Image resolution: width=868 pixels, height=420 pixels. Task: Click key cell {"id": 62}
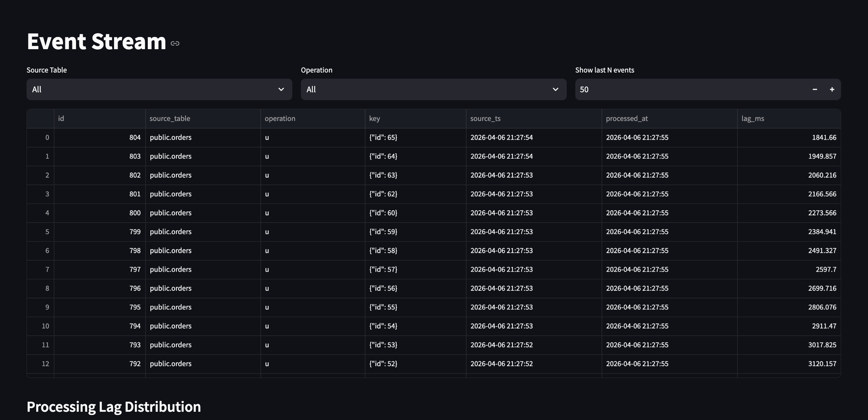click(x=415, y=194)
